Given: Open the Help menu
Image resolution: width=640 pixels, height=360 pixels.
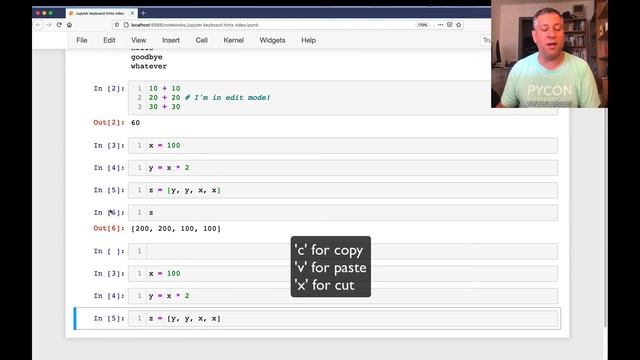Looking at the screenshot, I should click(308, 40).
